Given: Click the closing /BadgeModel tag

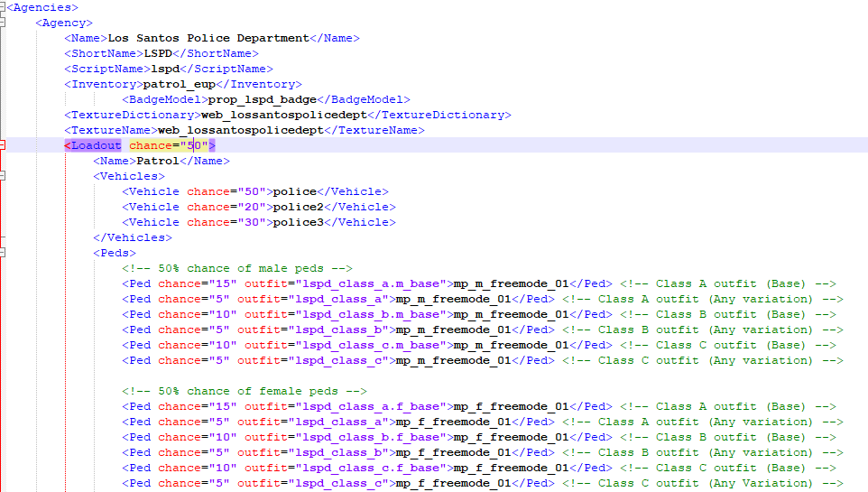Looking at the screenshot, I should (x=364, y=99).
